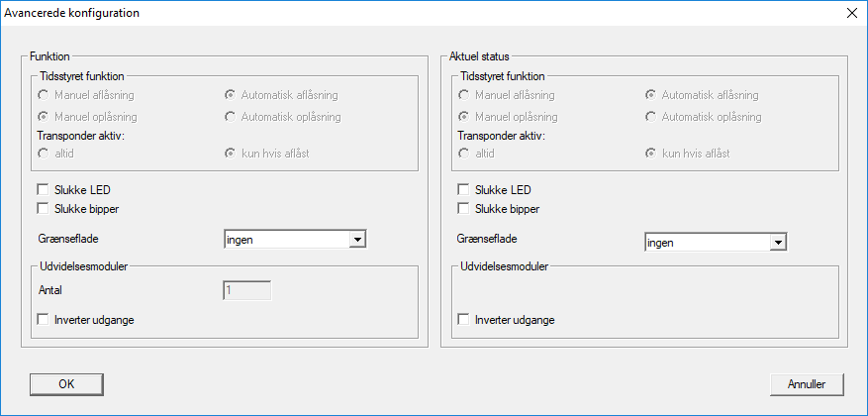Screen dimensions: 868x416
Task: Enable Slukke bipper under Funktion
Action: tap(43, 208)
